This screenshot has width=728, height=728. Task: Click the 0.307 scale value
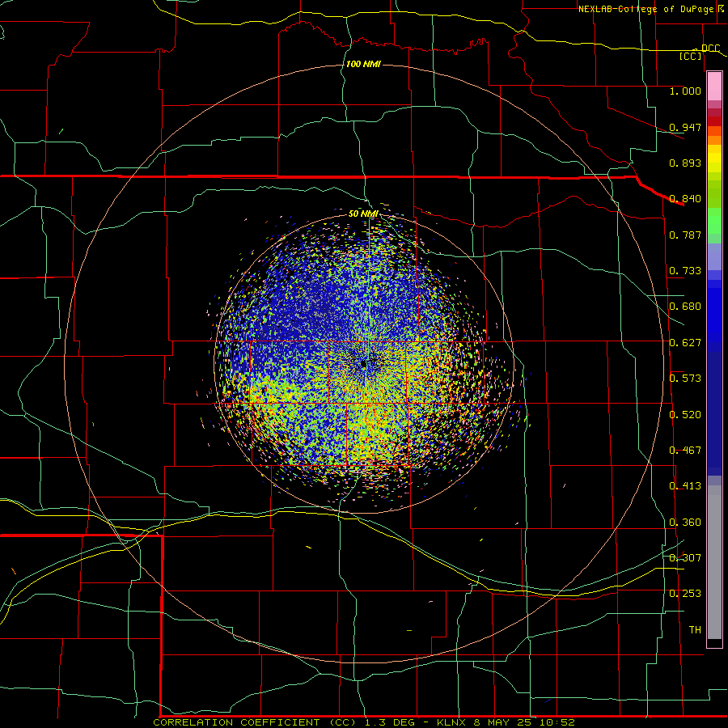click(685, 557)
